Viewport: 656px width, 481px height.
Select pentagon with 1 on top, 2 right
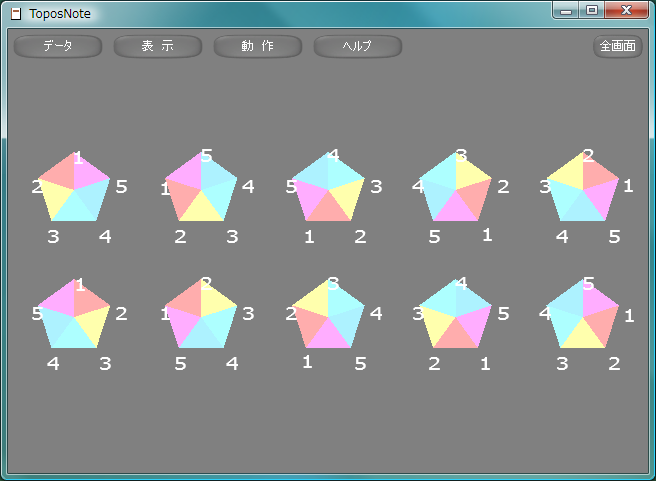[x=74, y=314]
